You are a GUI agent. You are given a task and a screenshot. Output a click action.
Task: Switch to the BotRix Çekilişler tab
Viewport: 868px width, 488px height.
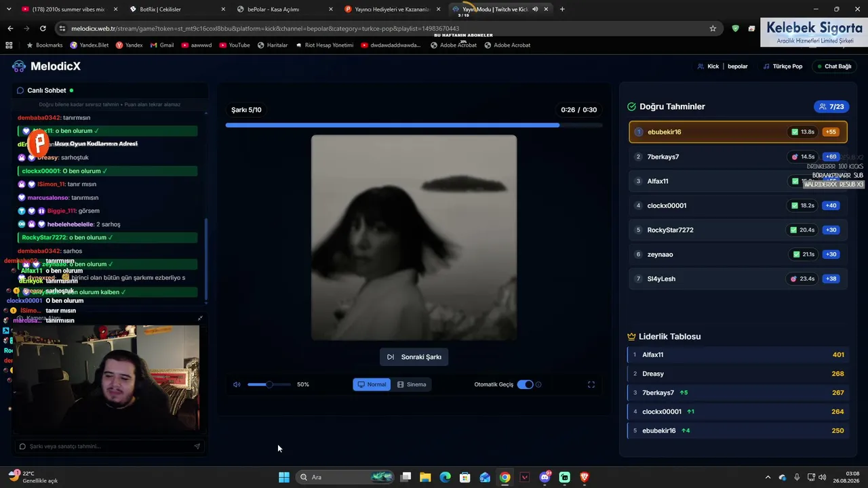[x=178, y=9]
